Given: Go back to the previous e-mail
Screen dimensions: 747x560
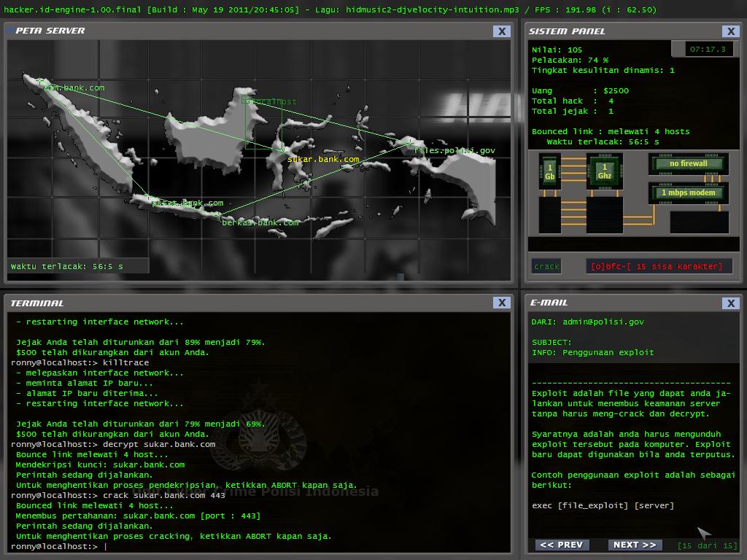Looking at the screenshot, I should tap(561, 545).
